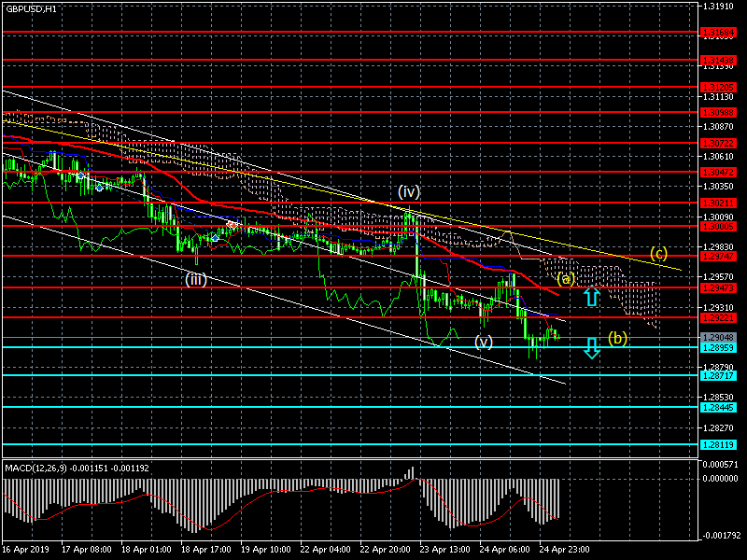Click the red 1.29473 price label
The height and width of the screenshot is (560, 747).
pyautogui.click(x=718, y=287)
